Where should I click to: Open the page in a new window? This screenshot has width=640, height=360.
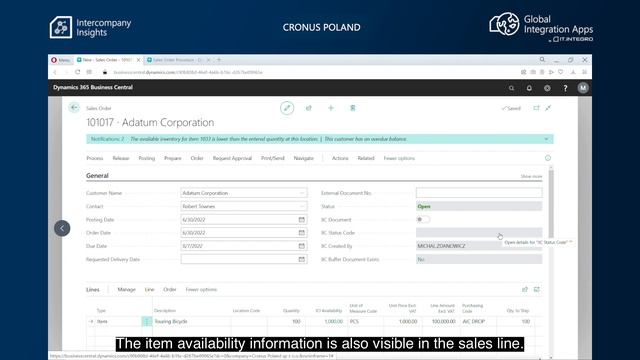click(536, 108)
